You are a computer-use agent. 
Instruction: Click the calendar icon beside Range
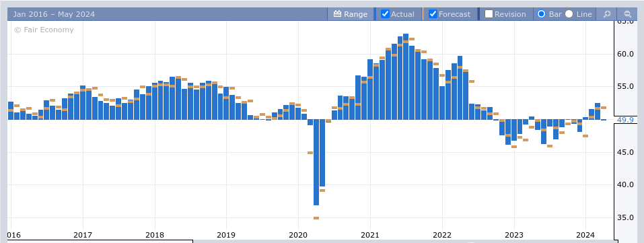338,14
